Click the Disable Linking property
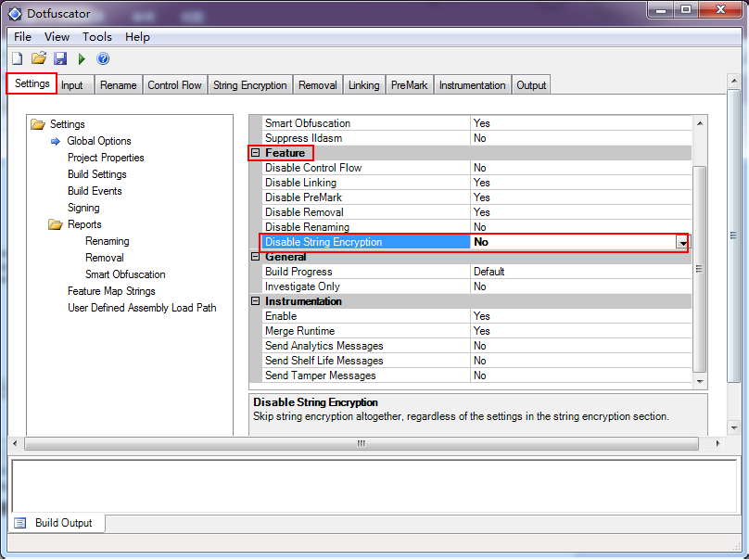The height and width of the screenshot is (560, 749). (476, 183)
